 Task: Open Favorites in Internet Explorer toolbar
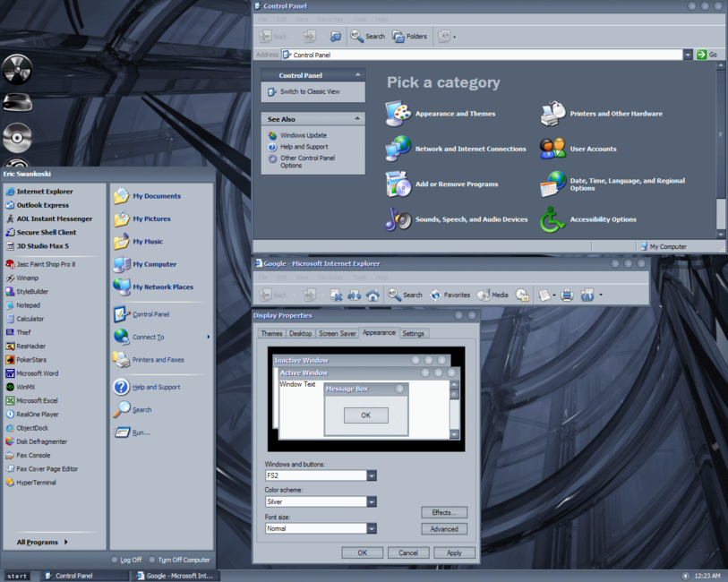point(450,295)
